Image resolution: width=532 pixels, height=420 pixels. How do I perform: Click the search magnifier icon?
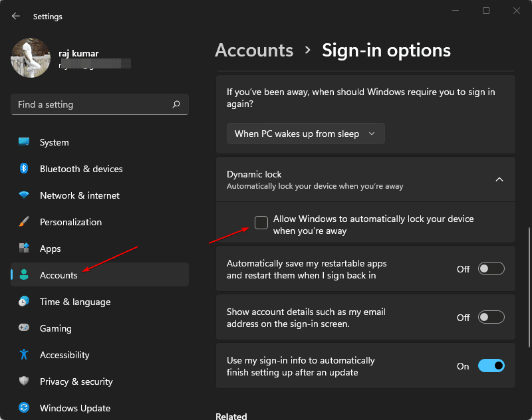point(176,104)
